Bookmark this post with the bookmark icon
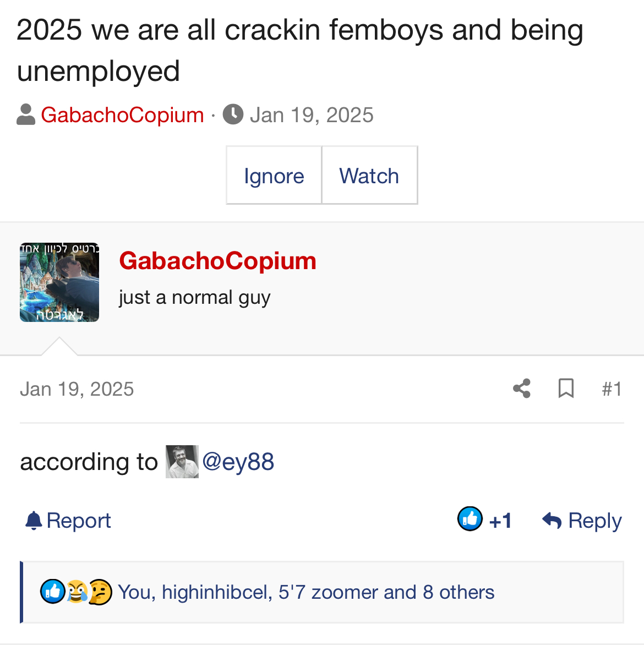Viewport: 644px width, 645px height. 566,389
